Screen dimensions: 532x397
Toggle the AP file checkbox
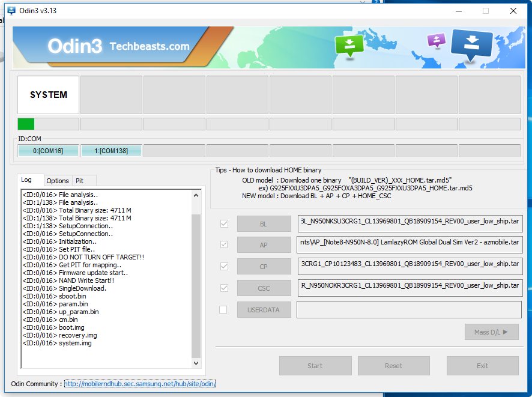coord(224,244)
